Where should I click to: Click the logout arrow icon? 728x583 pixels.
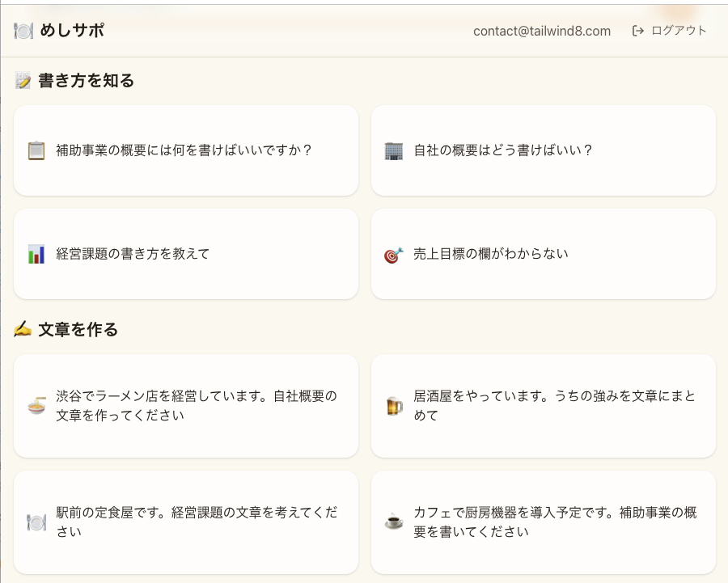point(638,31)
